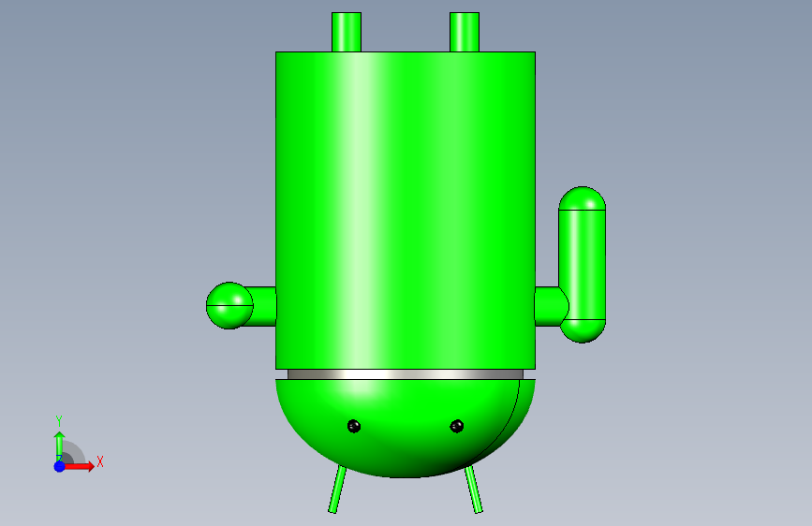812x526 pixels.
Task: Select the left thin leg rod
Action: 337,489
